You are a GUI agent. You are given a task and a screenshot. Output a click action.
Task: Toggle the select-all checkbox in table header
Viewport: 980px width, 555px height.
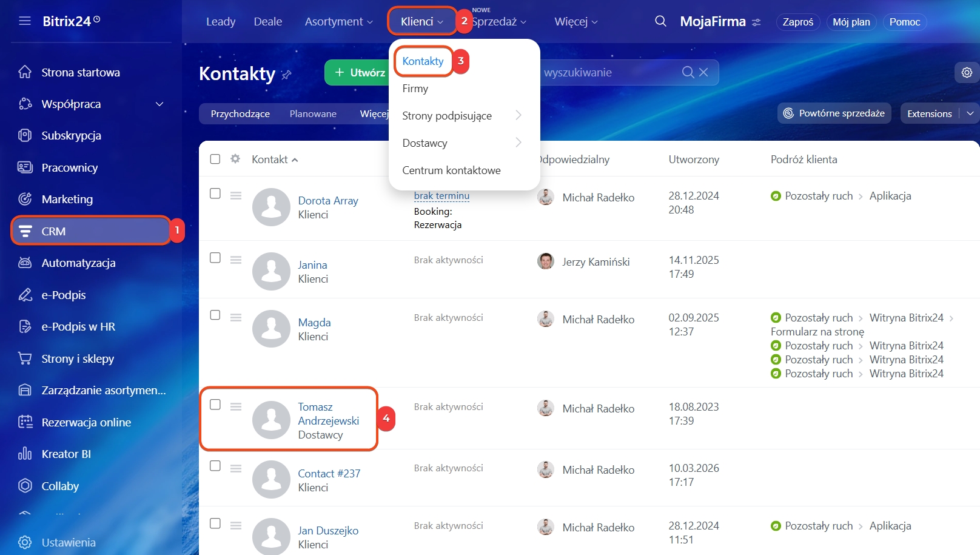(215, 159)
